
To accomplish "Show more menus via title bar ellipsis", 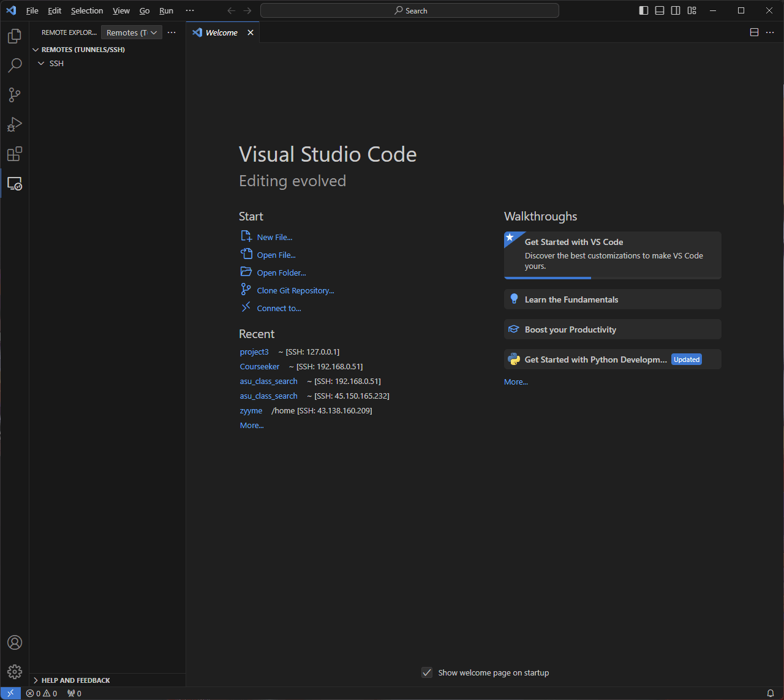I will 190,10.
